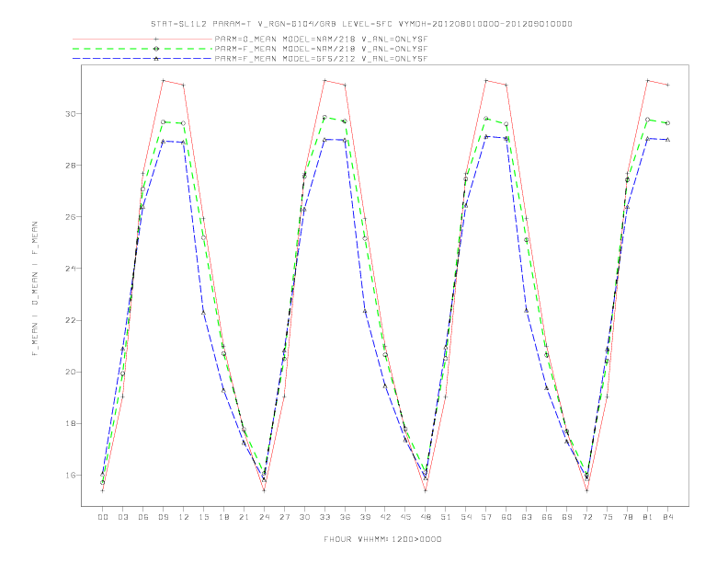This screenshot has height=563, width=728.
Task: Click y-axis tick label 26
Action: click(x=71, y=217)
